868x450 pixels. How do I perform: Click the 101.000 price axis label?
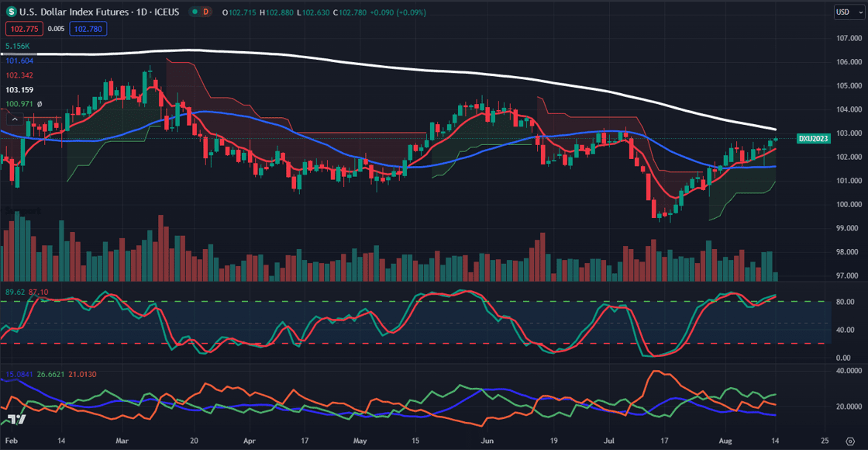pyautogui.click(x=849, y=181)
